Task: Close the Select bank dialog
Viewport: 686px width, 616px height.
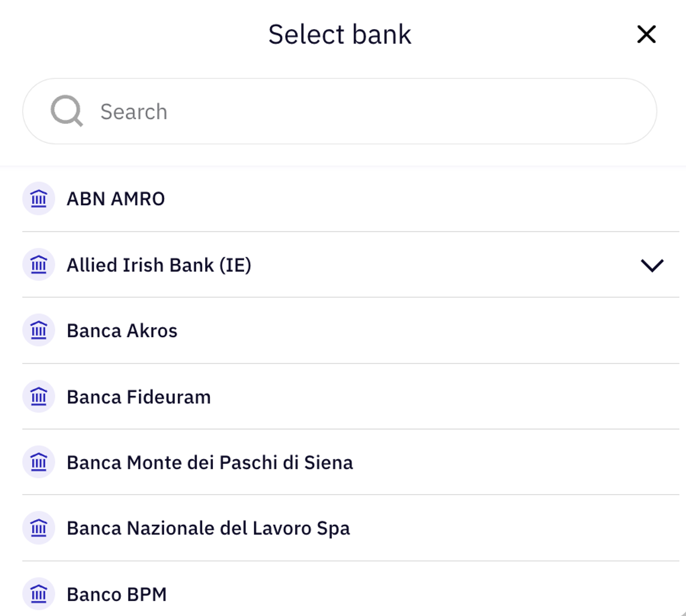Action: (x=646, y=34)
